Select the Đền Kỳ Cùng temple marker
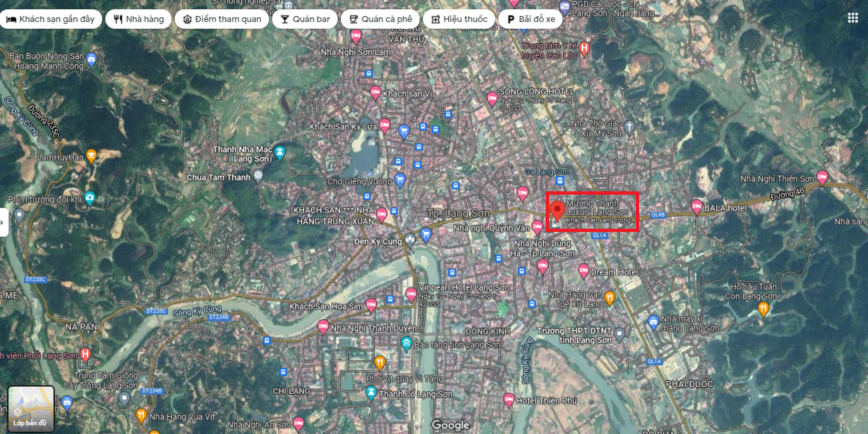 pyautogui.click(x=410, y=240)
